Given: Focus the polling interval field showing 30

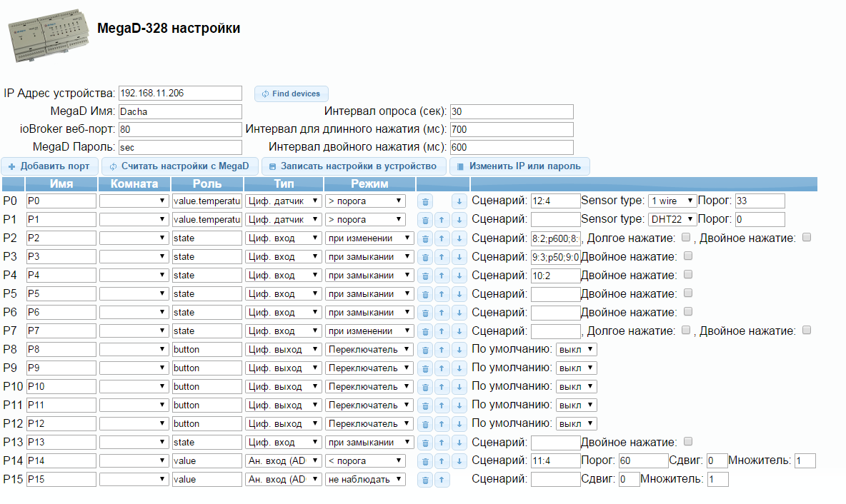Looking at the screenshot, I should click(512, 111).
